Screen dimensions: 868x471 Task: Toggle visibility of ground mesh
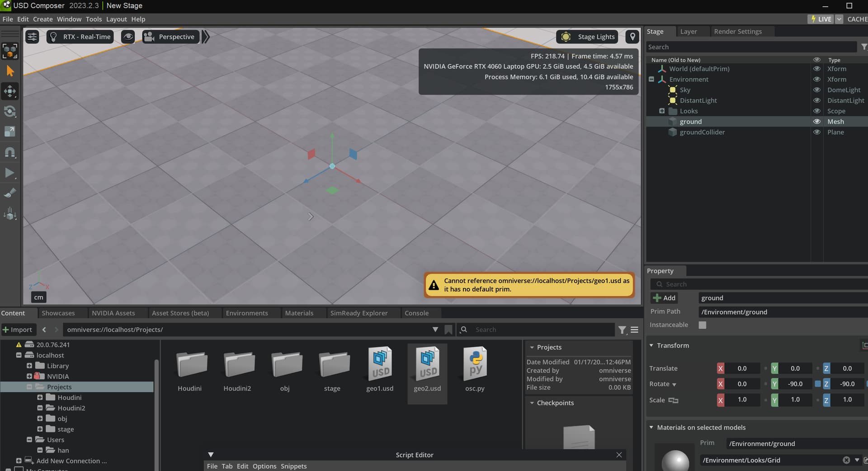tap(816, 121)
